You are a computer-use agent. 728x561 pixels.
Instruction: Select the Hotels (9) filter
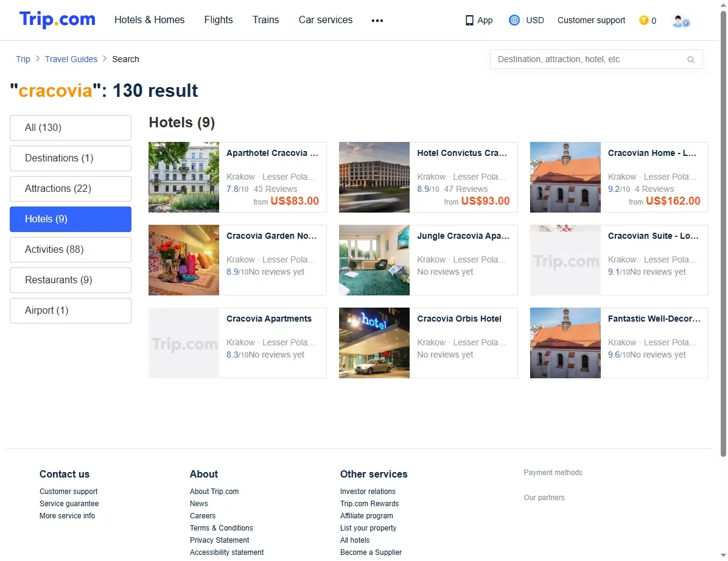coord(71,219)
